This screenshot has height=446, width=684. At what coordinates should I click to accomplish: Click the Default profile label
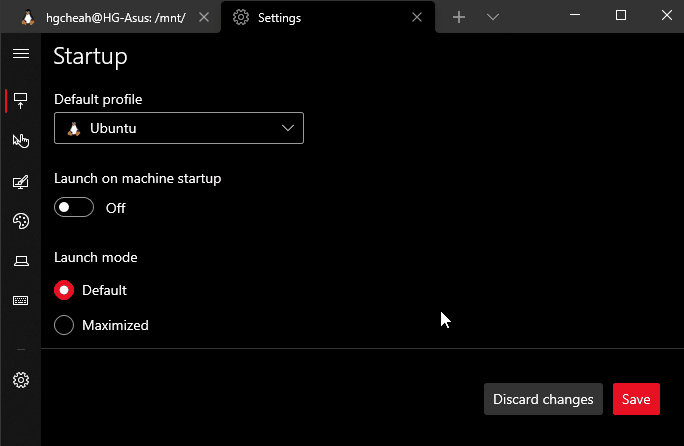[x=98, y=99]
